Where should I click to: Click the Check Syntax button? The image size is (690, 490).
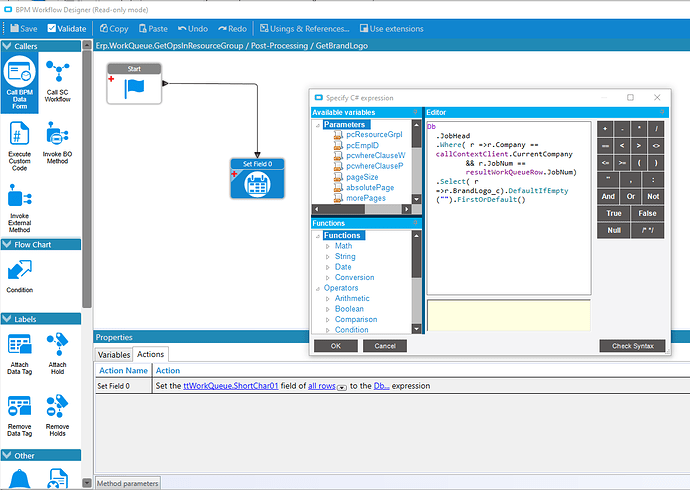632,346
